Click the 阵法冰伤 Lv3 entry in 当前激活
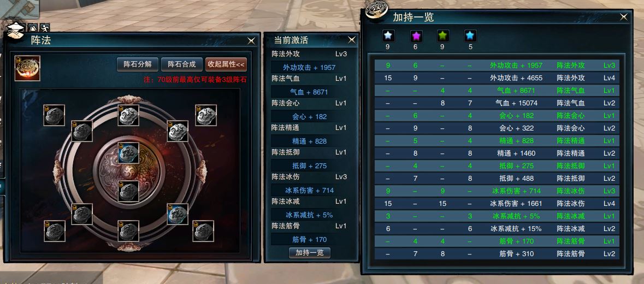The height and width of the screenshot is (284, 644). tap(310, 177)
